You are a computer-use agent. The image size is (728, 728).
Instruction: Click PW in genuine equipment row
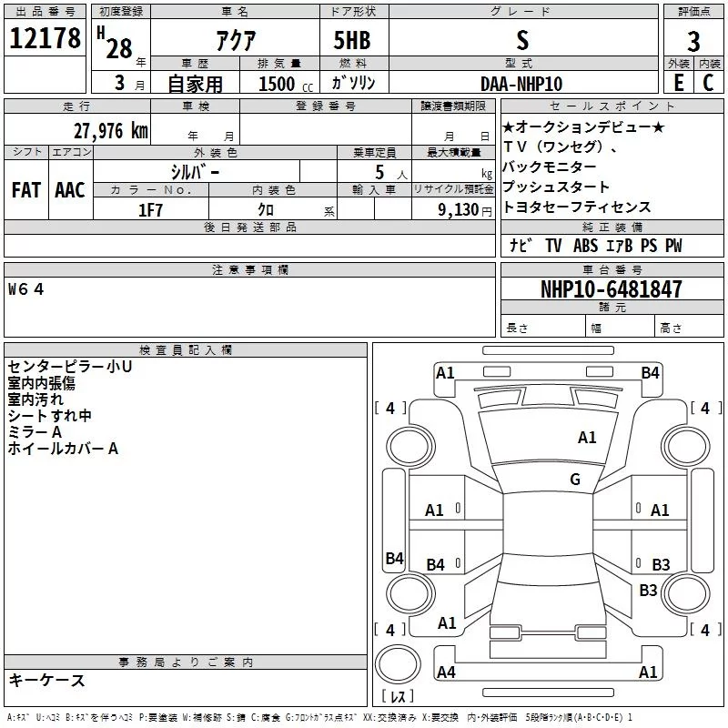[x=673, y=245]
